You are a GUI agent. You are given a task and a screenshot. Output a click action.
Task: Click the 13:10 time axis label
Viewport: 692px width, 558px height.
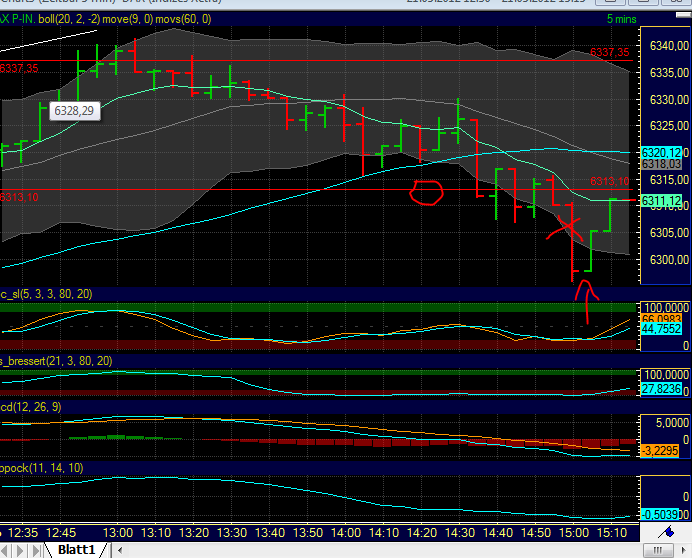(x=156, y=533)
